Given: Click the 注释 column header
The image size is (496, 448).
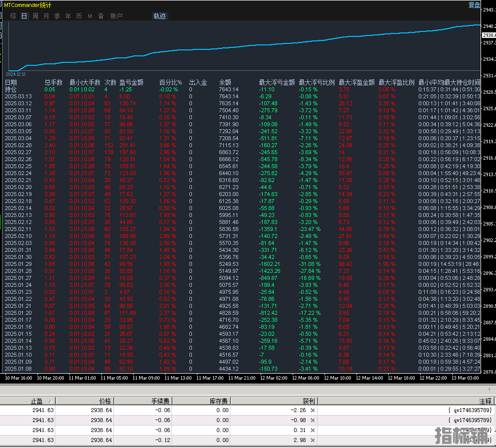Looking at the screenshot, I should point(406,401).
